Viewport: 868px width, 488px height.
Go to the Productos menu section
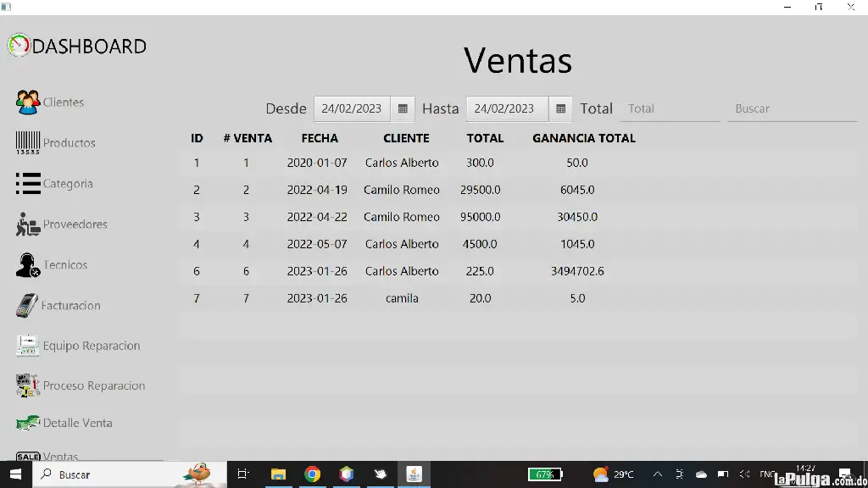[70, 142]
